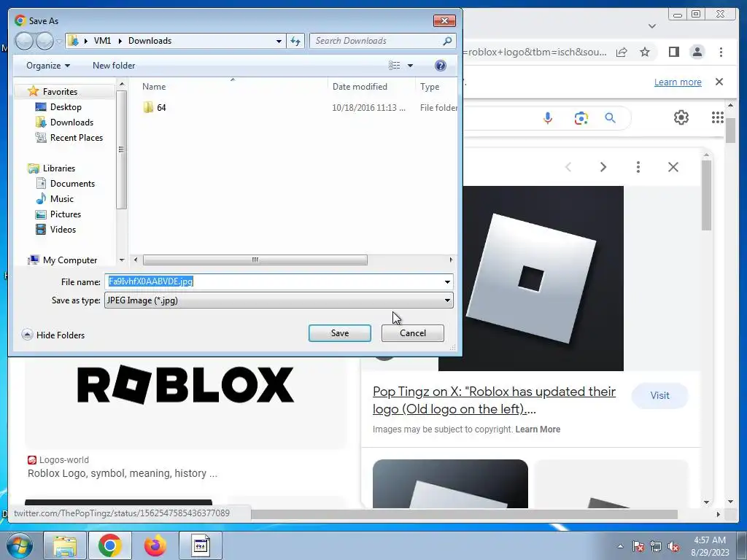Click New folder in dialog toolbar

coord(114,65)
